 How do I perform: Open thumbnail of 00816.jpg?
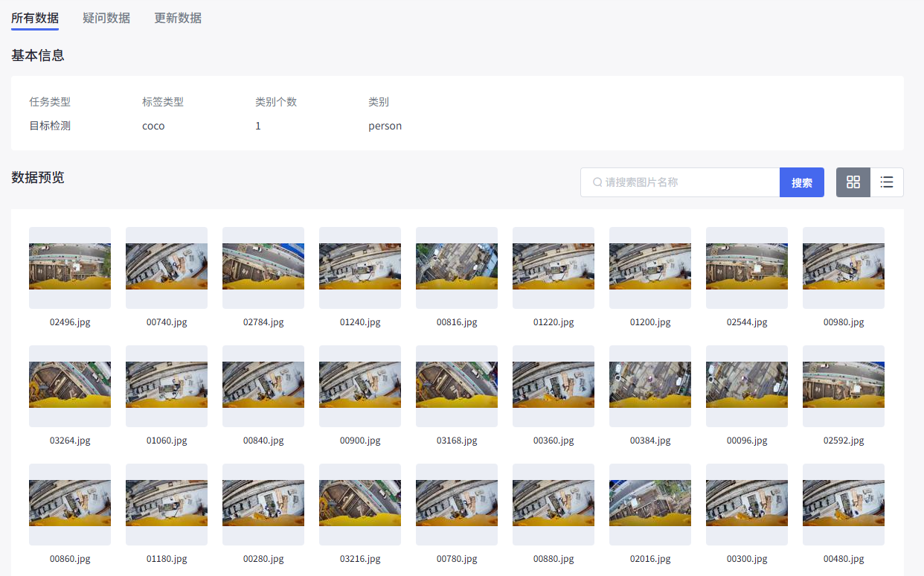(457, 268)
